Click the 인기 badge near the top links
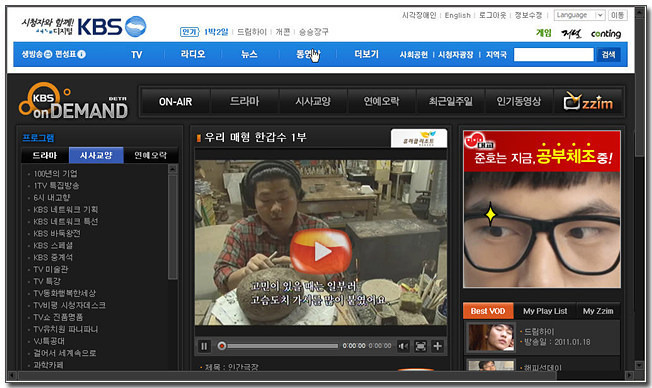Screen dimensions: 652x388 189,32
